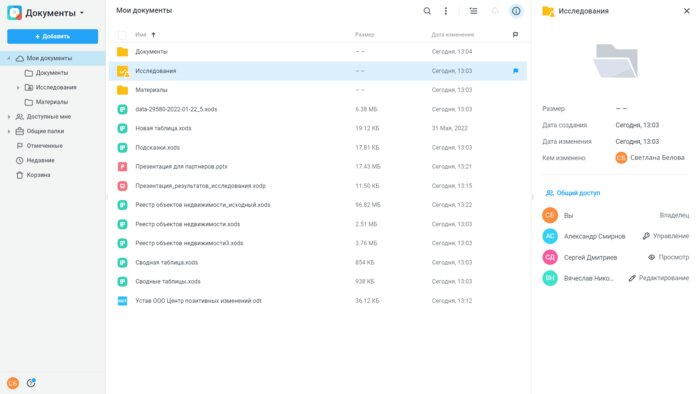Sort by Имя column header
700x394 pixels.
click(141, 35)
